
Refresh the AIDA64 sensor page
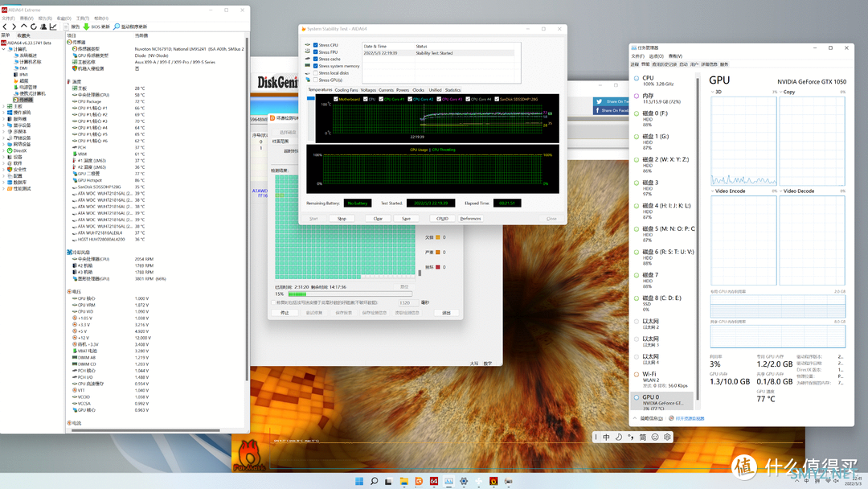point(33,27)
